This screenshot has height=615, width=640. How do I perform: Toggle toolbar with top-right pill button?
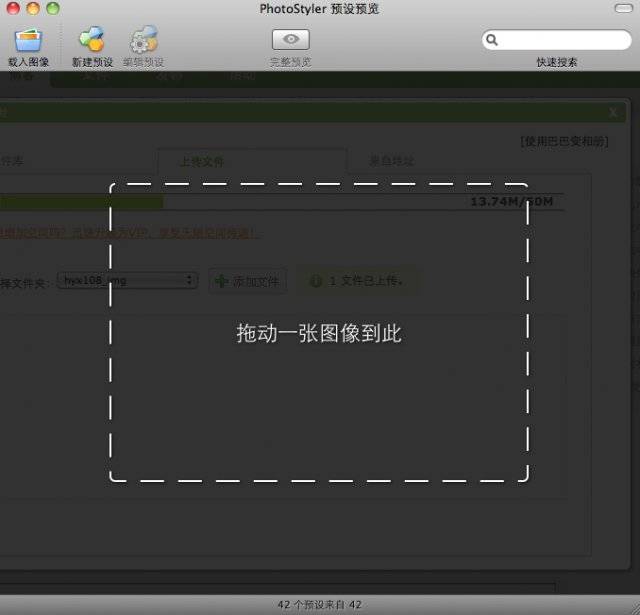tap(621, 9)
